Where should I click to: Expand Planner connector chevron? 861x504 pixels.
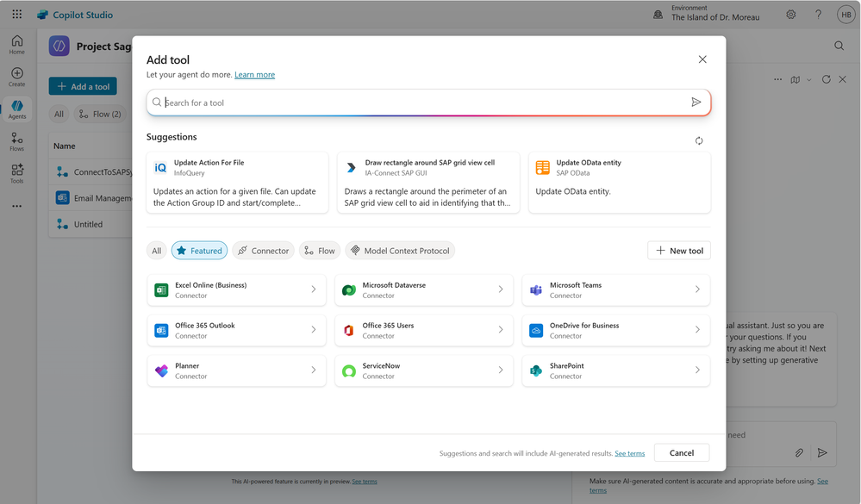click(x=314, y=370)
